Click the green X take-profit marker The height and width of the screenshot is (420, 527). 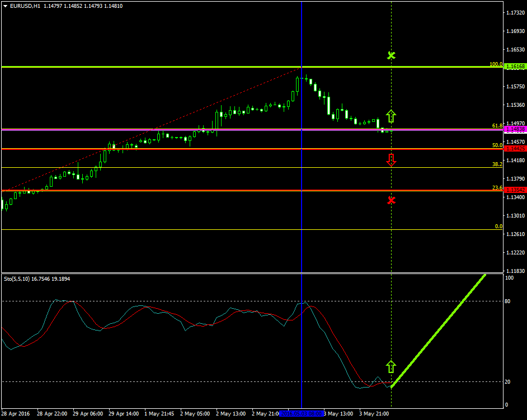coord(390,56)
